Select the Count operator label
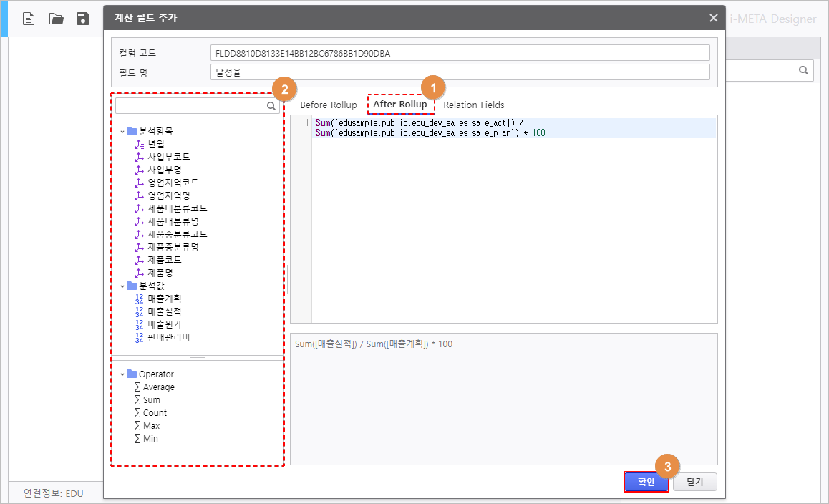This screenshot has height=504, width=829. click(x=155, y=413)
